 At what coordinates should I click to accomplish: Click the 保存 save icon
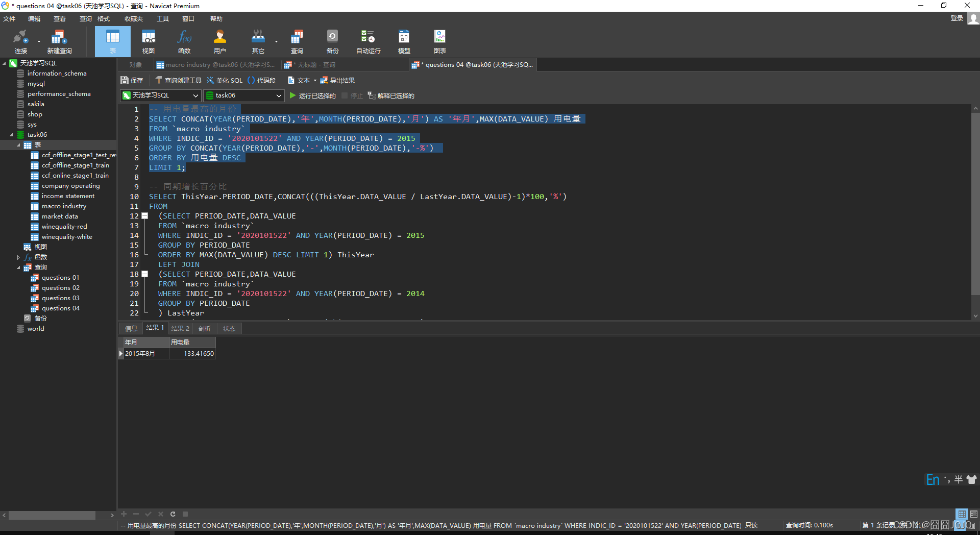click(x=132, y=80)
